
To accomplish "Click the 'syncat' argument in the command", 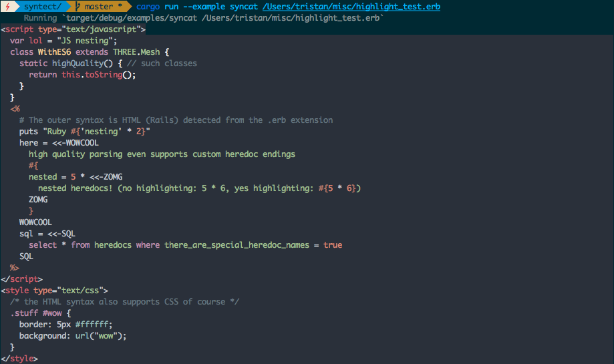I will [x=244, y=7].
